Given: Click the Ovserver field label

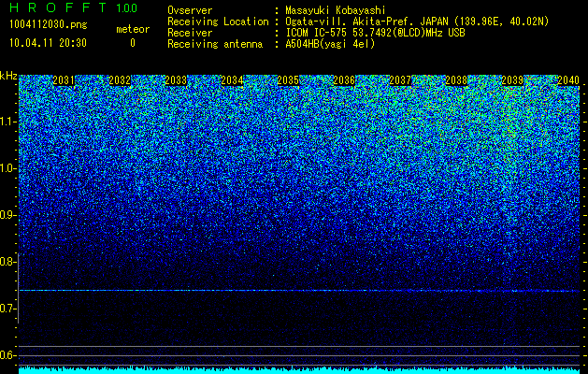Looking at the screenshot, I should coord(190,10).
